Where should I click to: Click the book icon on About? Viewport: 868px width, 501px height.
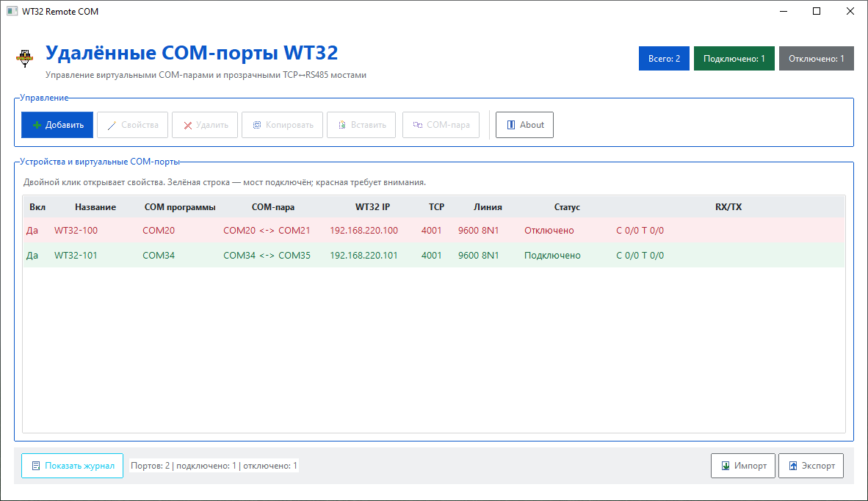coord(511,125)
